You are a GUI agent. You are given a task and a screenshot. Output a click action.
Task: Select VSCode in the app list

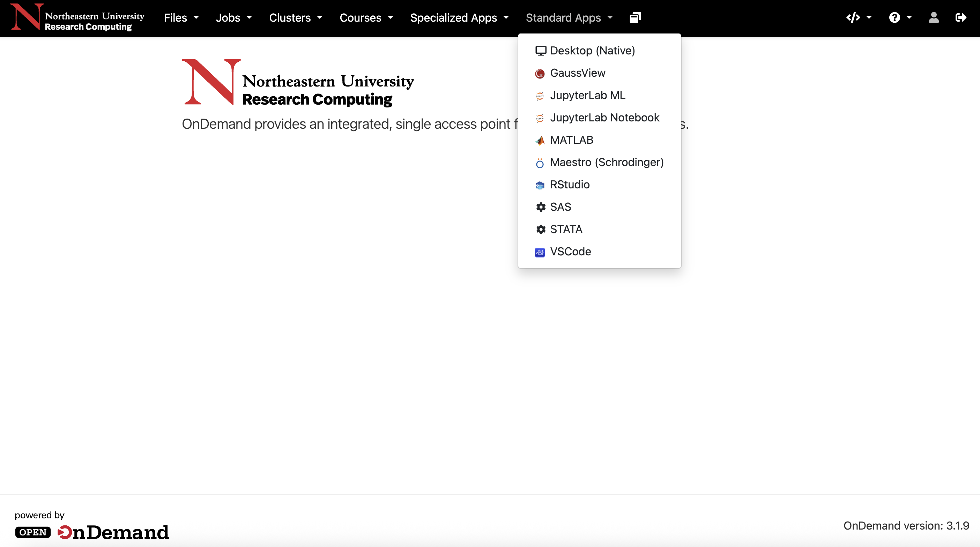570,252
